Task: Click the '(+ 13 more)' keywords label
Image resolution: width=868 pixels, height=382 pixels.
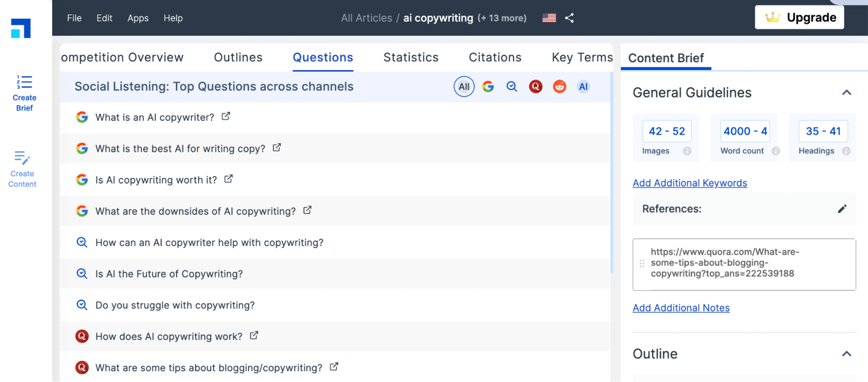Action: tap(502, 18)
